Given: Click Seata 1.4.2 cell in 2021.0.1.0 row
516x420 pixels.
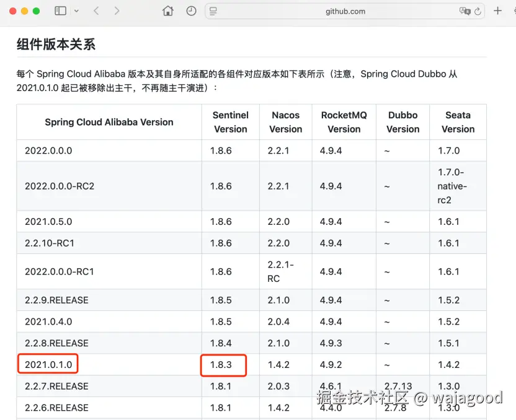Looking at the screenshot, I should (458, 364).
